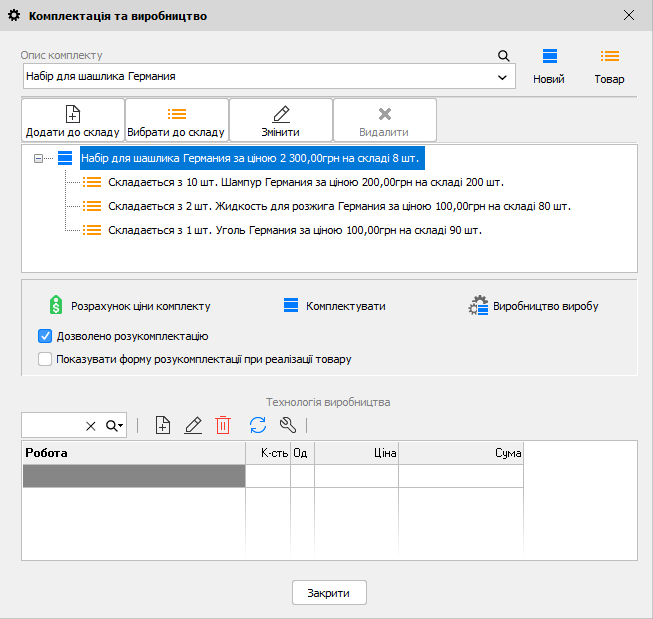Click the add technology record icon
Image resolution: width=653 pixels, height=619 pixels.
click(163, 425)
